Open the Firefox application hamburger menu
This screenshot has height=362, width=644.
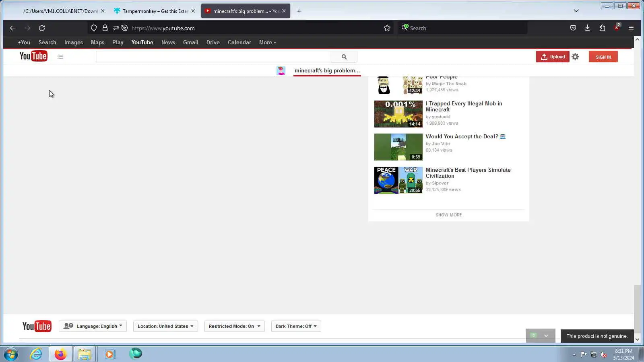(631, 28)
